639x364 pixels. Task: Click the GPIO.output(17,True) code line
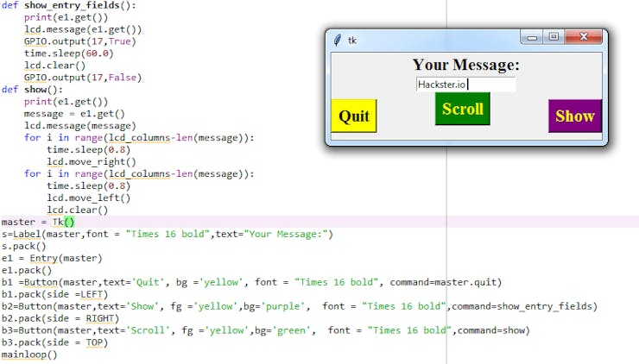click(79, 41)
